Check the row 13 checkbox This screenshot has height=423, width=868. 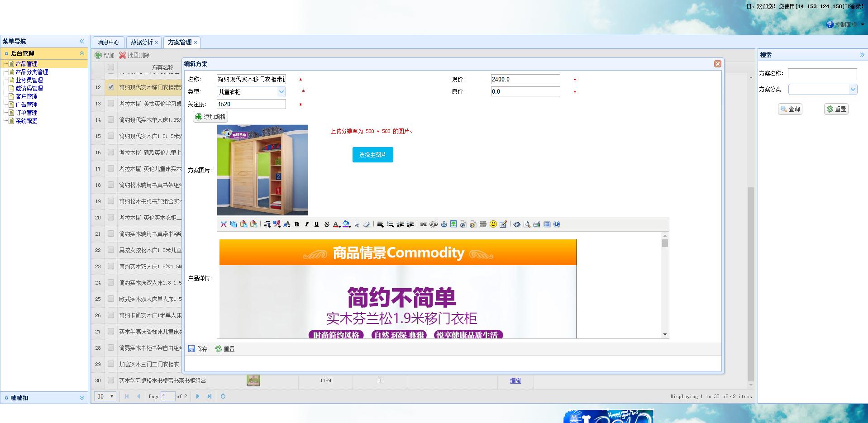click(x=111, y=103)
